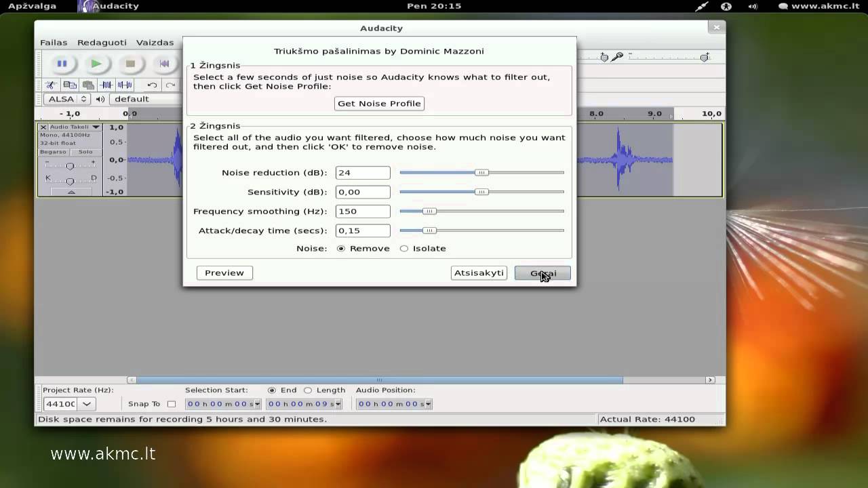Click the Attack/decay time slider
Screen dimensions: 868x488
pos(481,230)
